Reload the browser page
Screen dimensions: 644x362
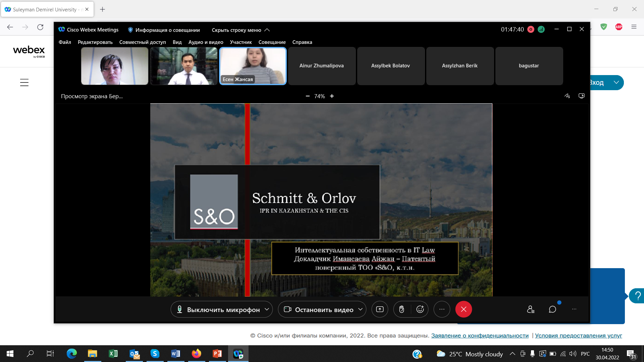(x=40, y=27)
